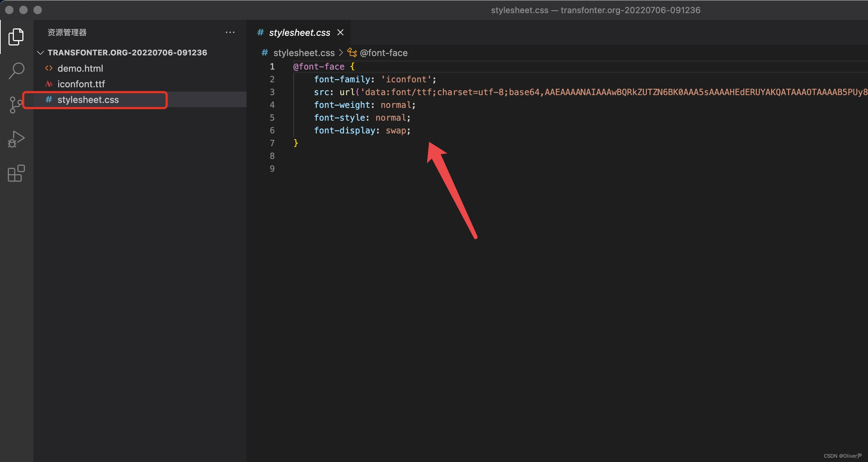This screenshot has height=462, width=868.
Task: Click stylesheet.css in the breadcrumb
Action: click(304, 53)
